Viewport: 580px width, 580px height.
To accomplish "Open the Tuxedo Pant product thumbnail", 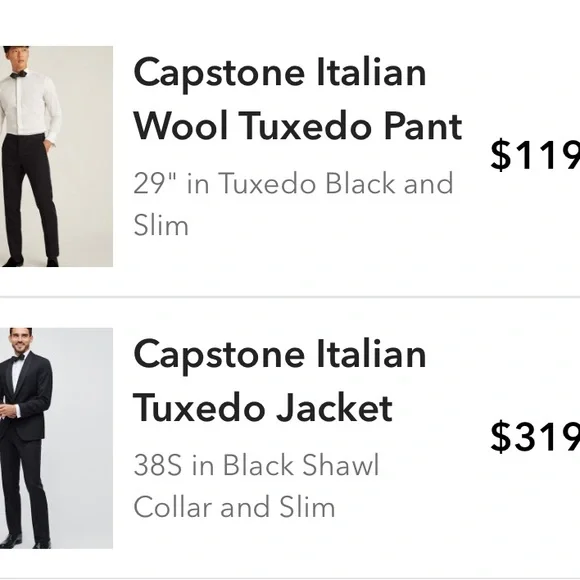I will pos(56,156).
